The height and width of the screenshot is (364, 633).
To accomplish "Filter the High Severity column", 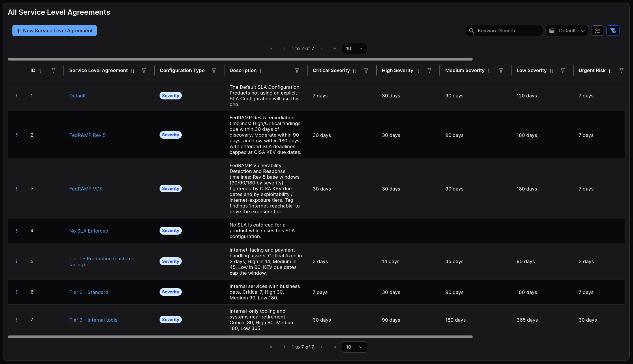I will (429, 71).
